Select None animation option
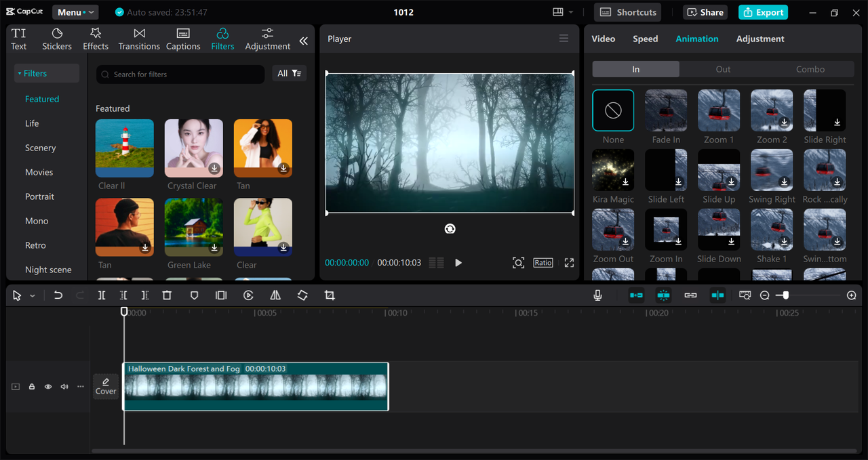Viewport: 868px width, 460px height. pos(613,110)
